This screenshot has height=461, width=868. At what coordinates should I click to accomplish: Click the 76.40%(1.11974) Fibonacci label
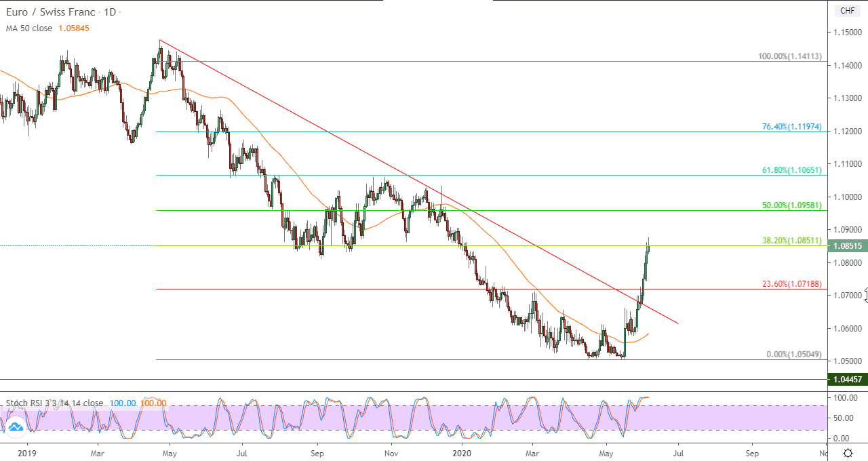[792, 127]
